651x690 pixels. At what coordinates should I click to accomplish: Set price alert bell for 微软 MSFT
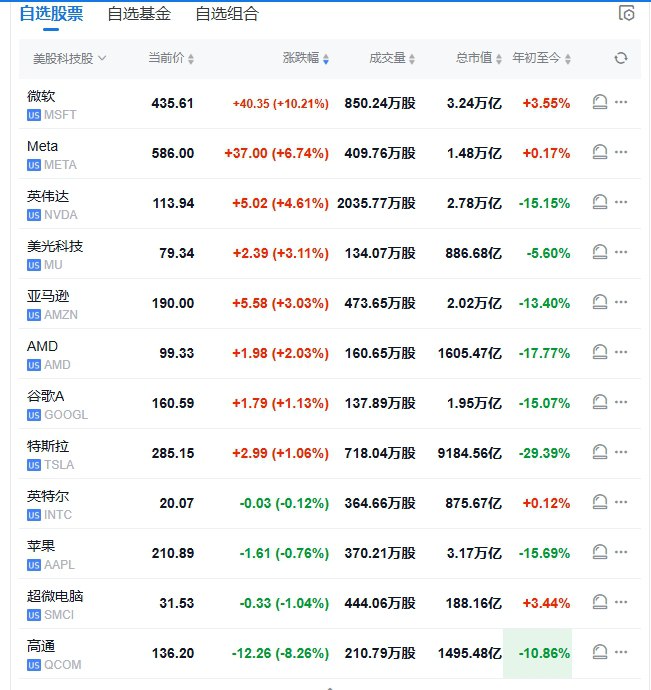coord(600,103)
